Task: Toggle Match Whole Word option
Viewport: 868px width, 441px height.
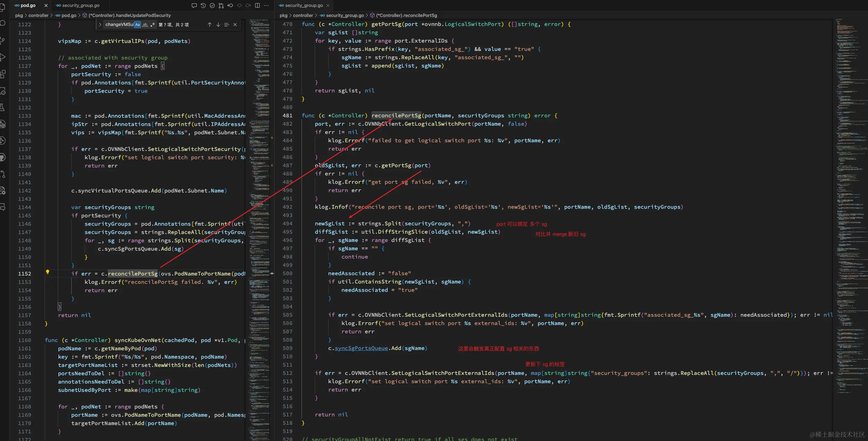Action: 145,25
